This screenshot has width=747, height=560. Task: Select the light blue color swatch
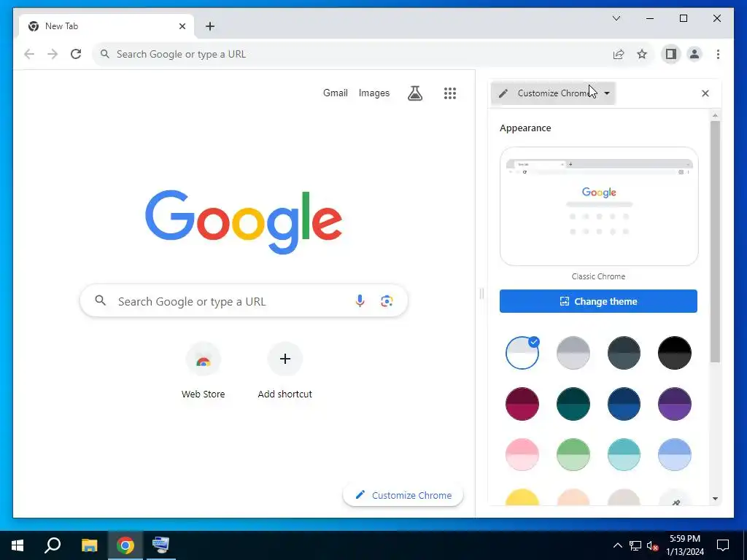pos(675,455)
